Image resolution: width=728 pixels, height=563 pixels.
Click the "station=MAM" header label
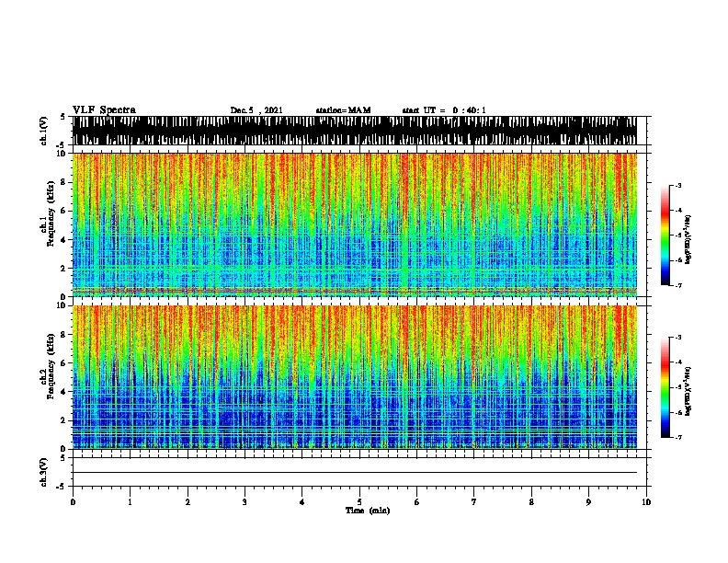pyautogui.click(x=343, y=110)
